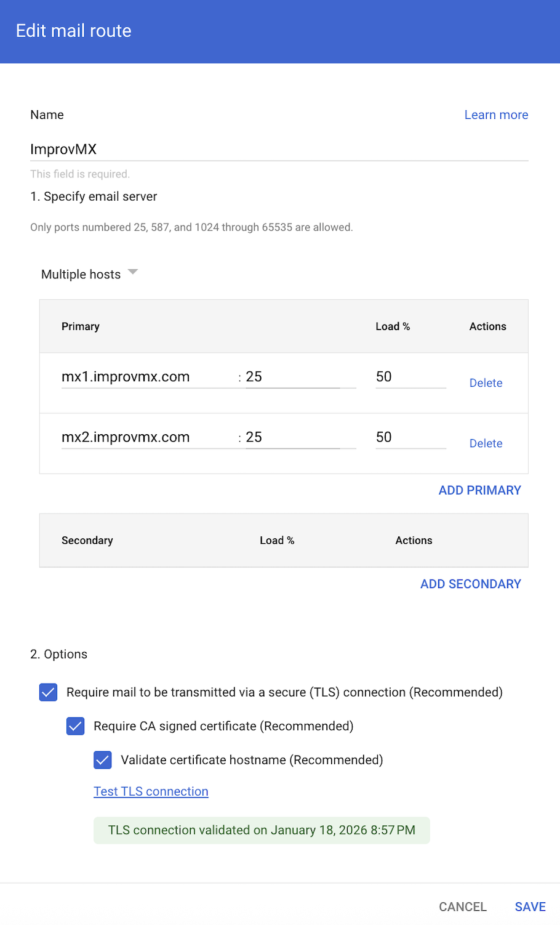This screenshot has height=925, width=560.
Task: Change the load percent for mx2.improvmx.com
Action: pos(410,437)
